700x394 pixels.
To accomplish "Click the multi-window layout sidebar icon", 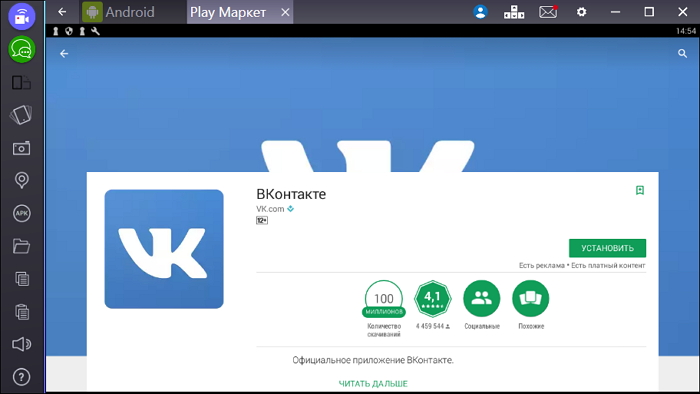I will [21, 83].
